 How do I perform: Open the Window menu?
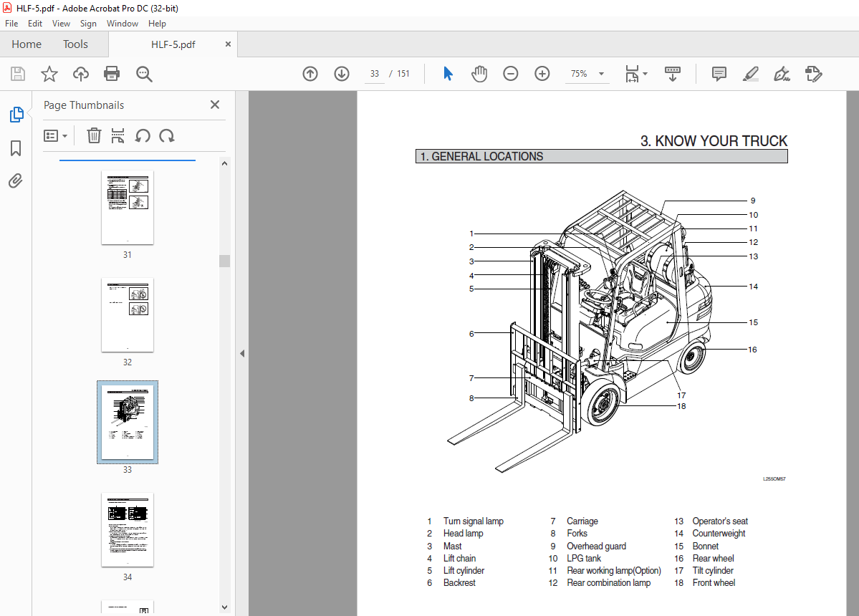[123, 24]
